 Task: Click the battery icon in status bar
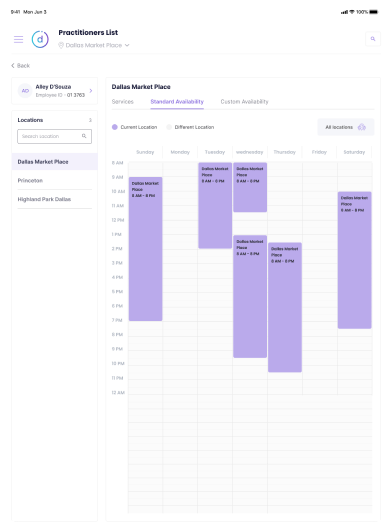tap(374, 12)
